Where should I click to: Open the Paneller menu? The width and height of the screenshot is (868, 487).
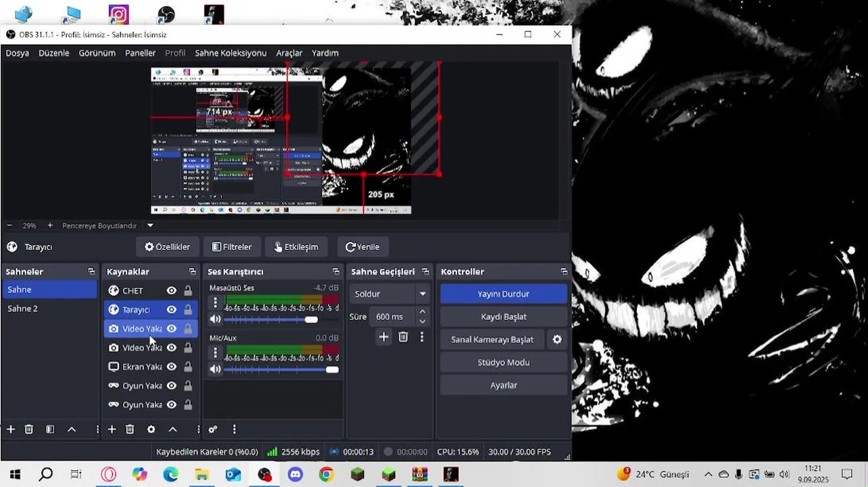(x=141, y=53)
